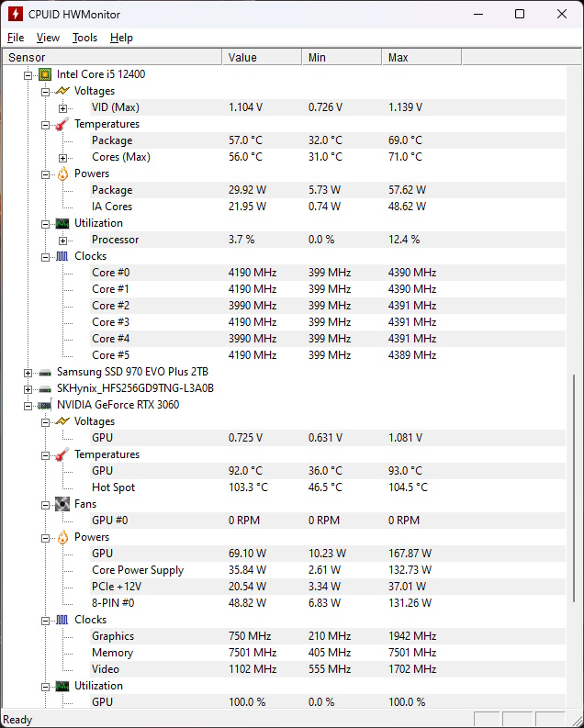
Task: Expand the SKHynix drive node
Action: [x=28, y=389]
